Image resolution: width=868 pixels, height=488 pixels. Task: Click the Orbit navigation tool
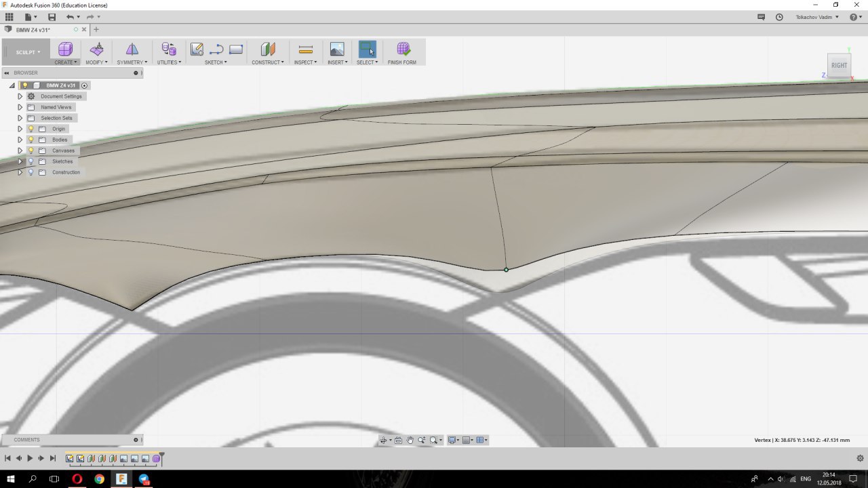pyautogui.click(x=383, y=441)
